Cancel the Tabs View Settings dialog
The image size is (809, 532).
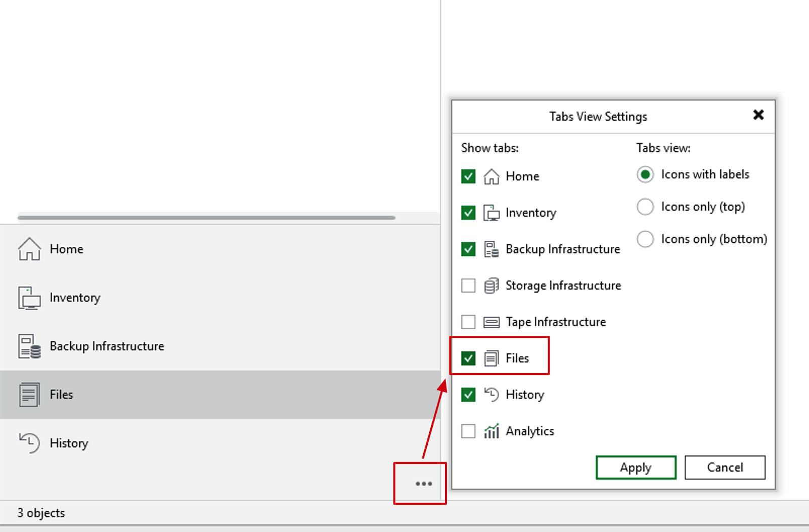725,467
